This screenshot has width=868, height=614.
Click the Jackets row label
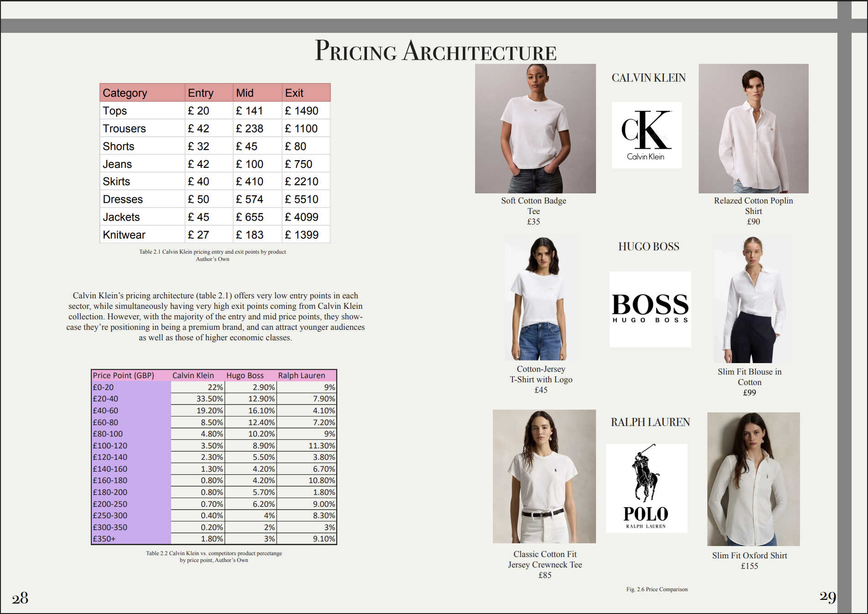pyautogui.click(x=121, y=217)
